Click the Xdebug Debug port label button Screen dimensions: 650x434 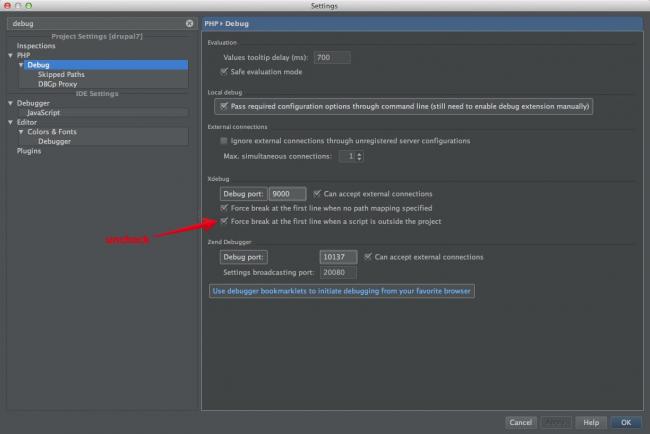point(243,194)
